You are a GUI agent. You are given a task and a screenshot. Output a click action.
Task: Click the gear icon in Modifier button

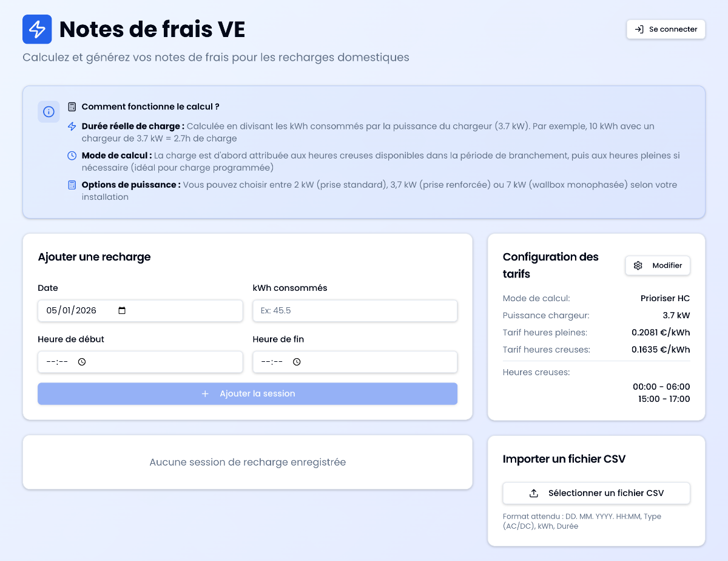tap(638, 265)
